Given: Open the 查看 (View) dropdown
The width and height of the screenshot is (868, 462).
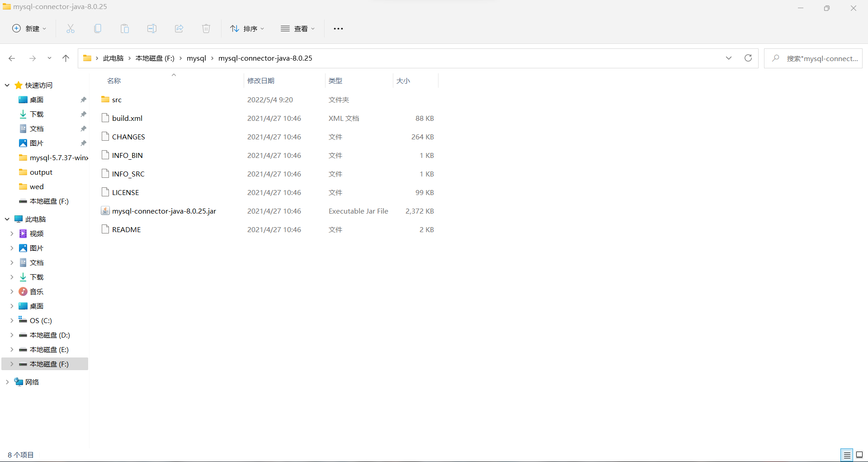Looking at the screenshot, I should point(297,29).
